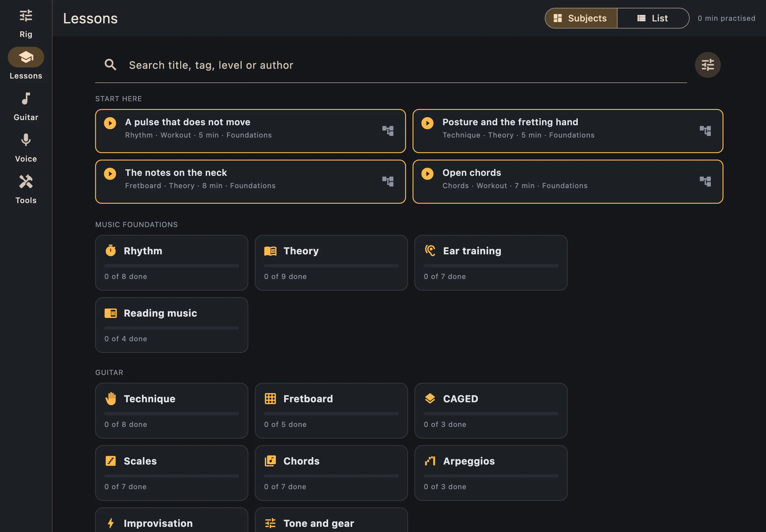Screen dimensions: 766x532
Task: Click the search title, tag, level field
Action: 391,65
